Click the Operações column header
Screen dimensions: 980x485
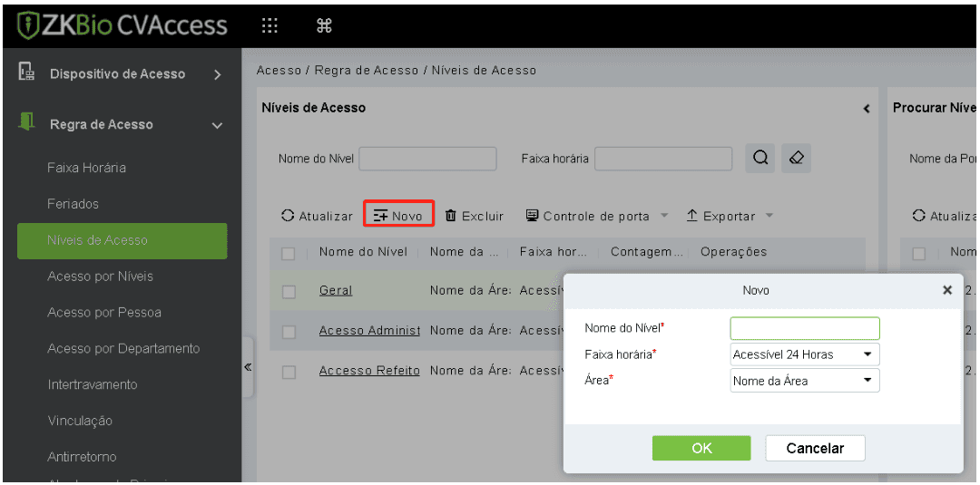tap(734, 252)
